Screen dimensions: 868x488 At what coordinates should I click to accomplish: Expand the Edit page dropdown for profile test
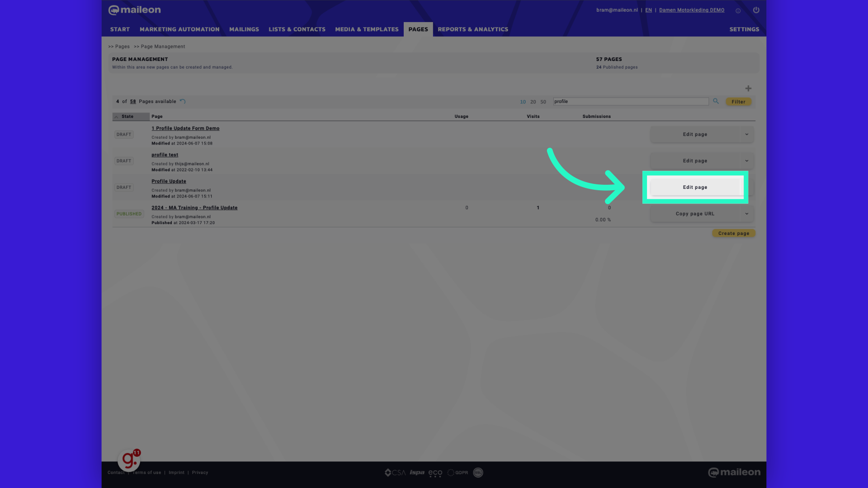[747, 160]
